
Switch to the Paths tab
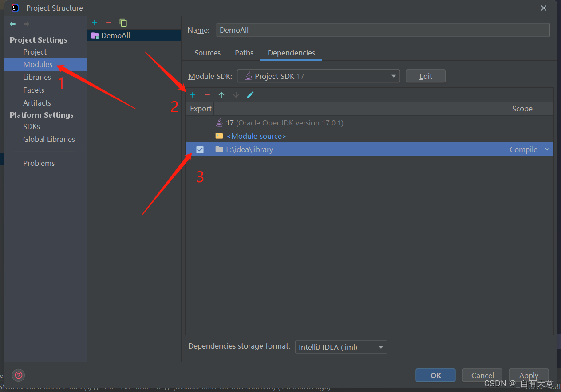[x=244, y=53]
